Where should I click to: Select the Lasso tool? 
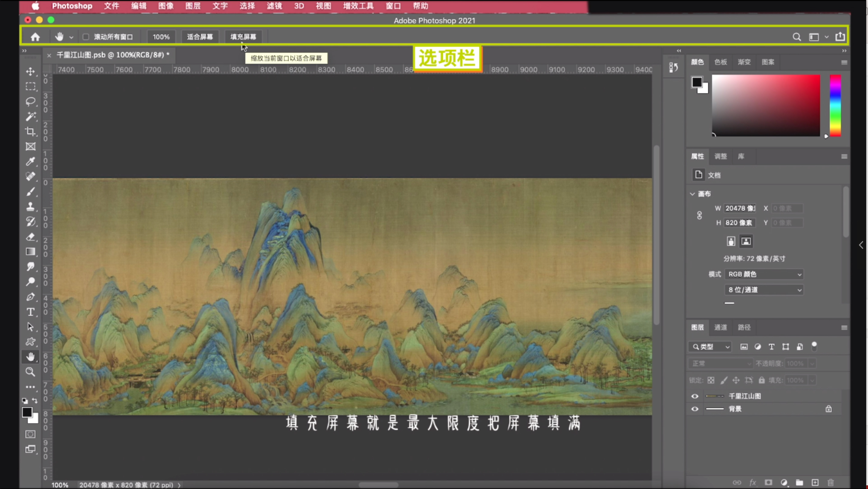31,101
